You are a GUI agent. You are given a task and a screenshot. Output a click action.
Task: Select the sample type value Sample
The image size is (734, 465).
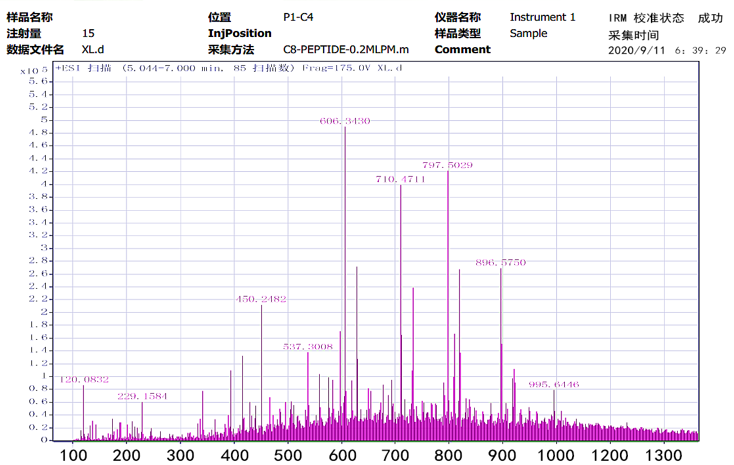(x=528, y=33)
